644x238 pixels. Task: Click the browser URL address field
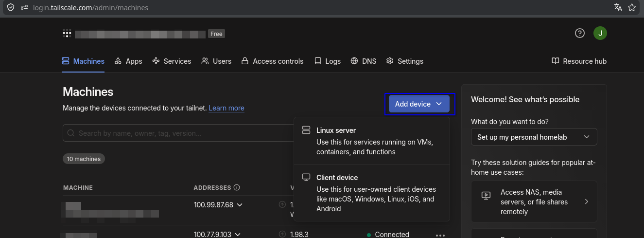point(321,7)
